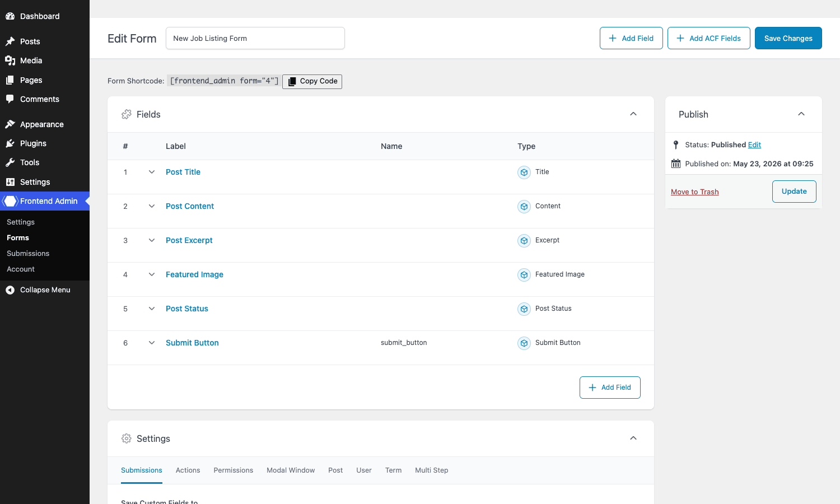Click the Excerpt type icon in row 3
The width and height of the screenshot is (840, 504).
(524, 241)
